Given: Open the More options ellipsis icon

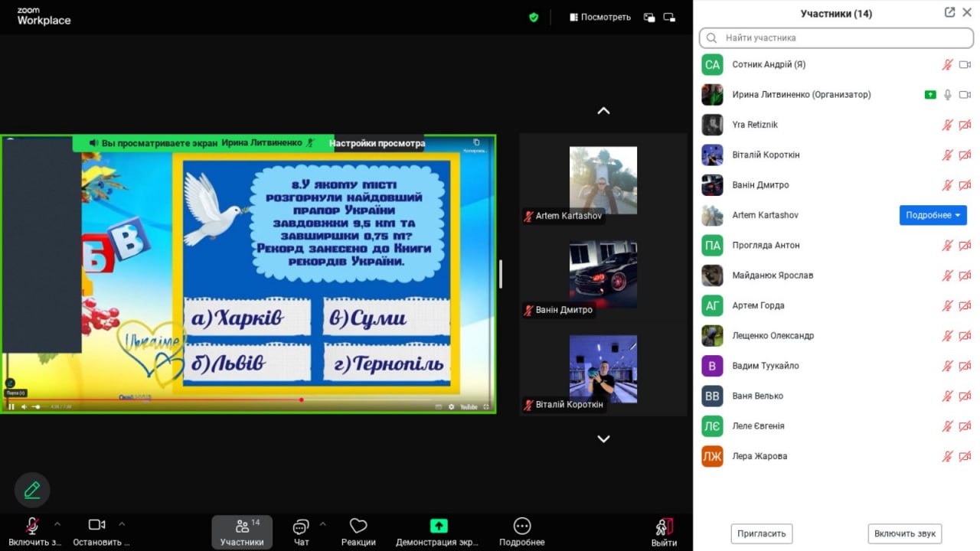Looking at the screenshot, I should [522, 526].
